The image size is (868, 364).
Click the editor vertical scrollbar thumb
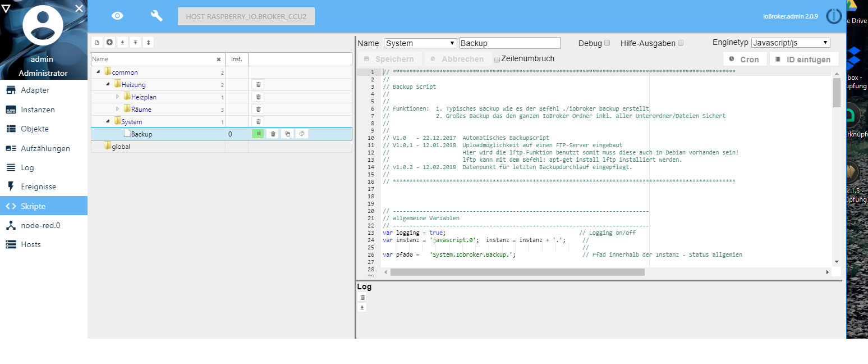tap(837, 93)
